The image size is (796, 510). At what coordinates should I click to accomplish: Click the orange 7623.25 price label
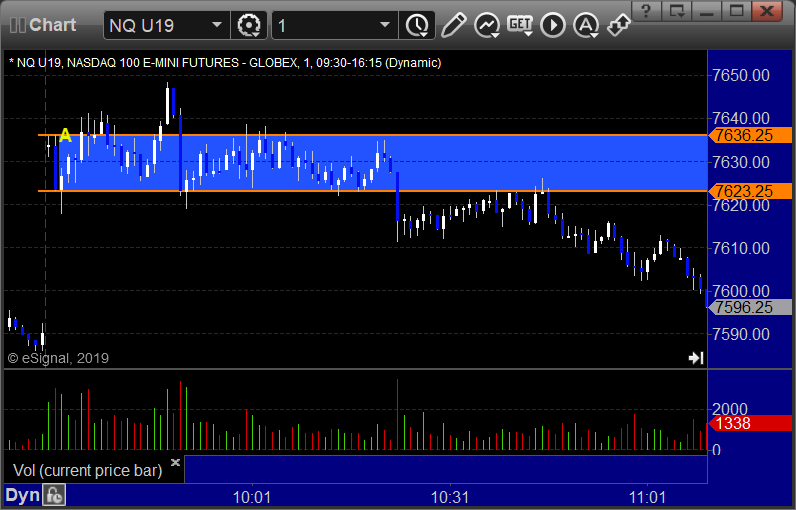click(x=750, y=191)
